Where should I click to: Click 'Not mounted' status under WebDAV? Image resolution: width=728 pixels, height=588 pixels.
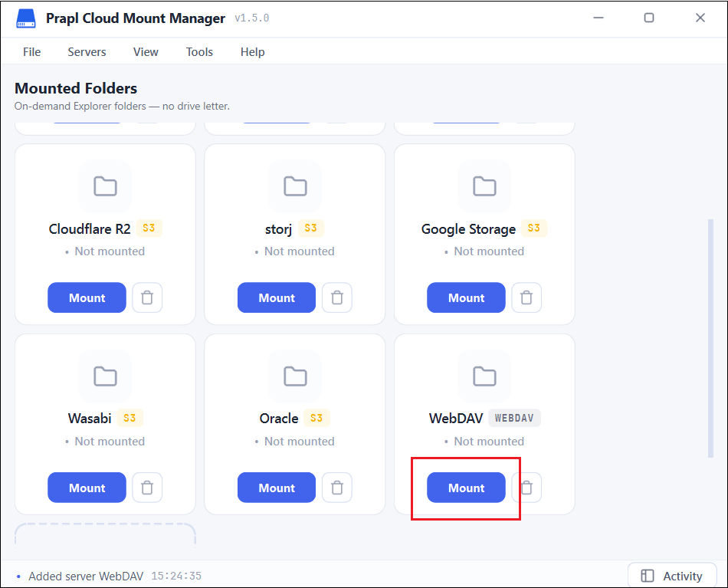click(x=489, y=442)
